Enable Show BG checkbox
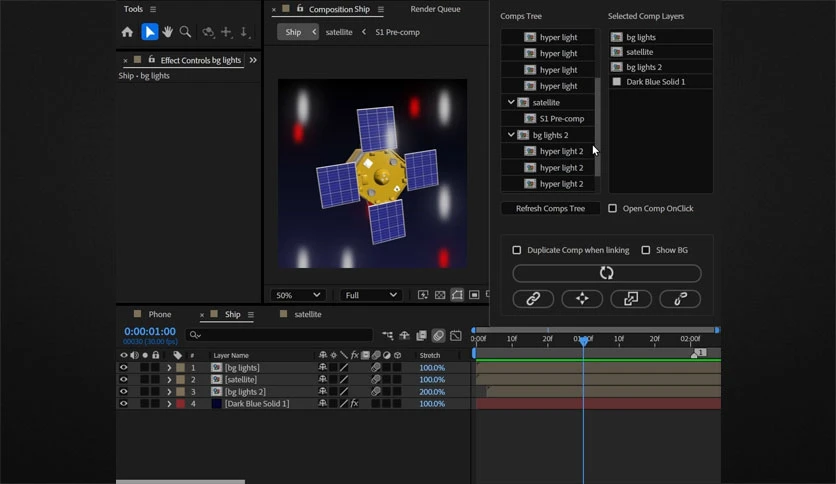This screenshot has width=836, height=484. tap(646, 250)
